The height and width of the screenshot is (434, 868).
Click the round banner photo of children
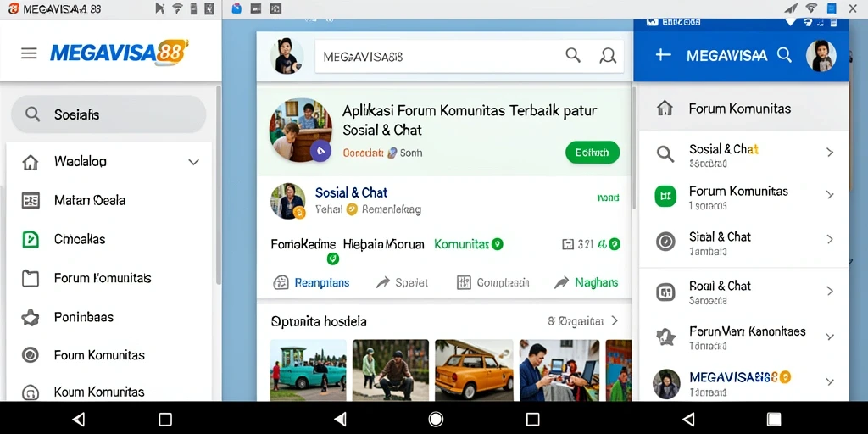[x=301, y=130]
